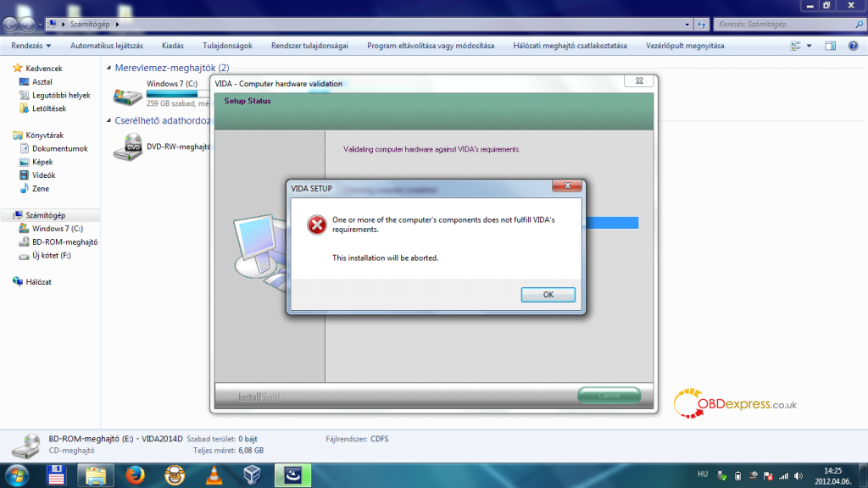
Task: Select Letöltések in the navigation pane
Action: [42, 108]
